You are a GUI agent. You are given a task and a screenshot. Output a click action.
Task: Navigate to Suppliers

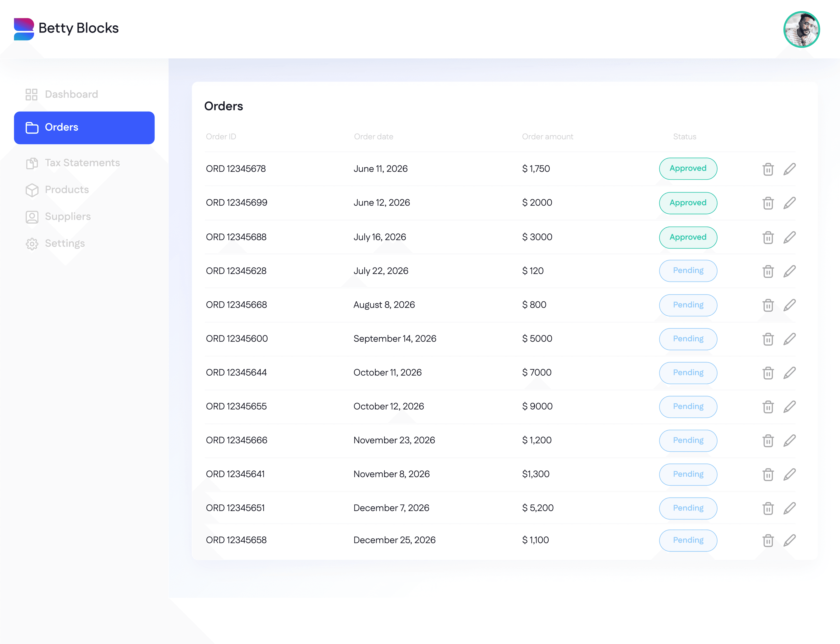point(68,217)
